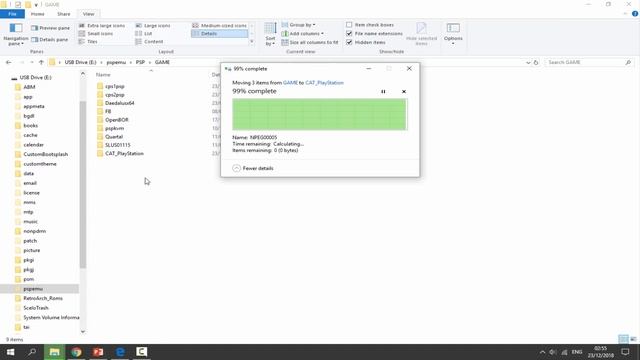The height and width of the screenshot is (360, 640).
Task: Select the OpenBOR folder
Action: 116,120
